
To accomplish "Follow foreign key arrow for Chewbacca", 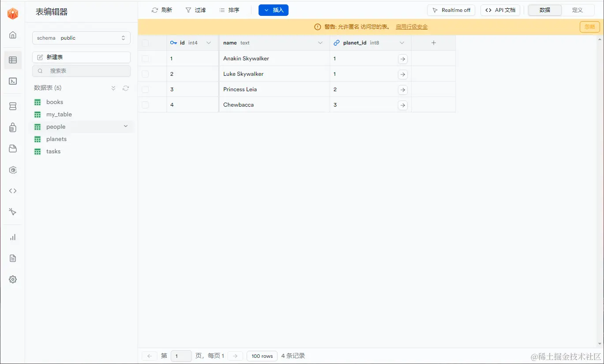I will point(403,105).
